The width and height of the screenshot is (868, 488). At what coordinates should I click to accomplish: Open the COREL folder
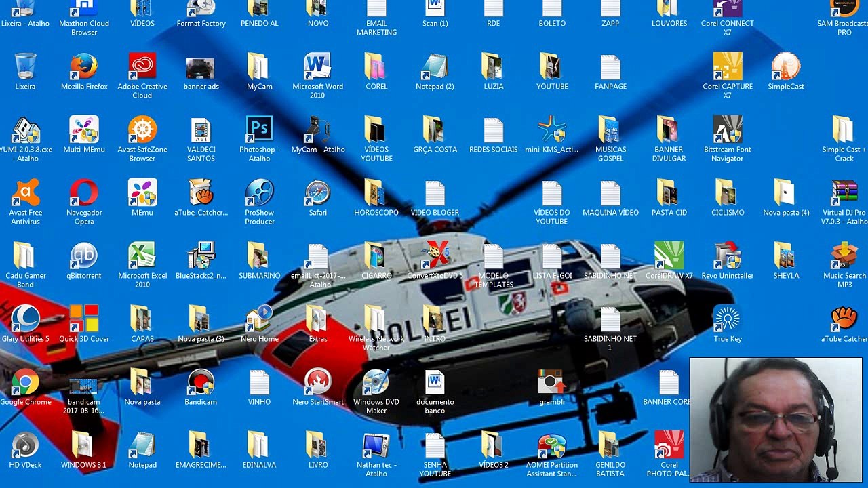click(x=376, y=67)
